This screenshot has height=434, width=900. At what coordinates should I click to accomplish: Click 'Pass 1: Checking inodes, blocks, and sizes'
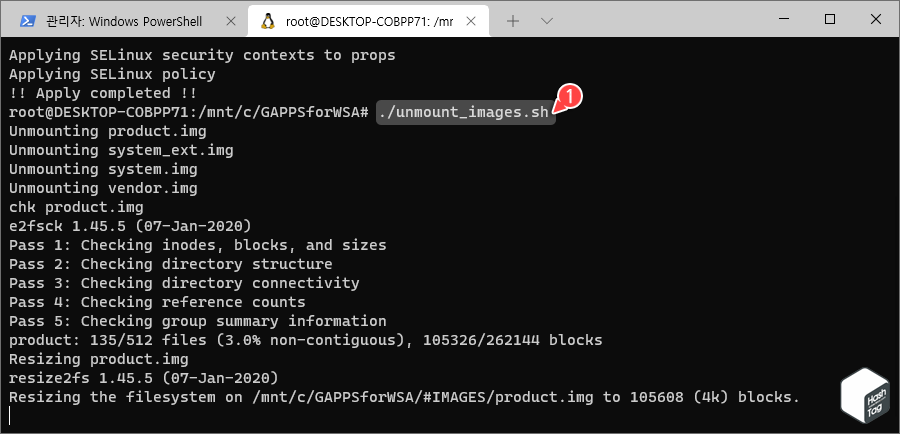tap(197, 245)
